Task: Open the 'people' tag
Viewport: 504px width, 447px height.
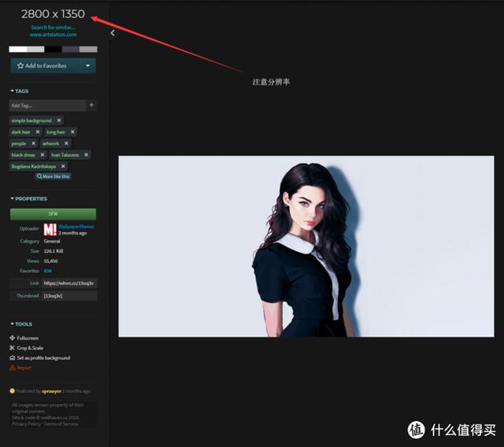Action: pyautogui.click(x=19, y=143)
